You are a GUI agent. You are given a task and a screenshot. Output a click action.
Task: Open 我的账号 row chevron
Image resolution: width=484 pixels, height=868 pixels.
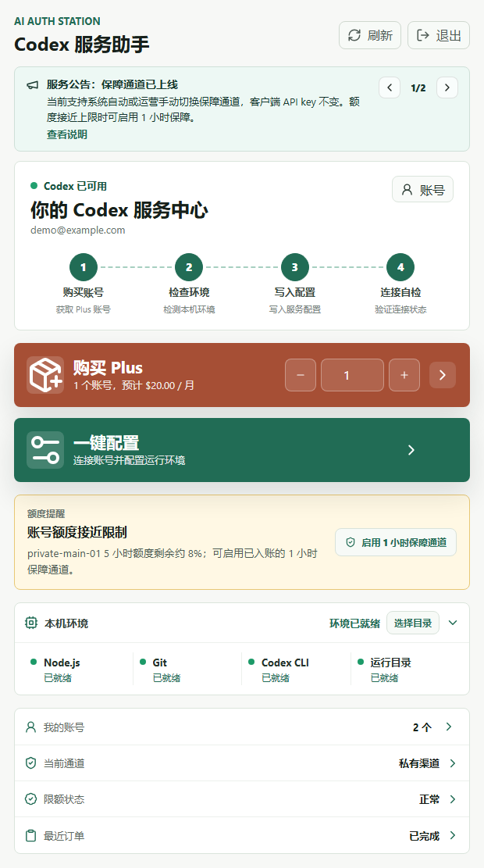tap(449, 727)
